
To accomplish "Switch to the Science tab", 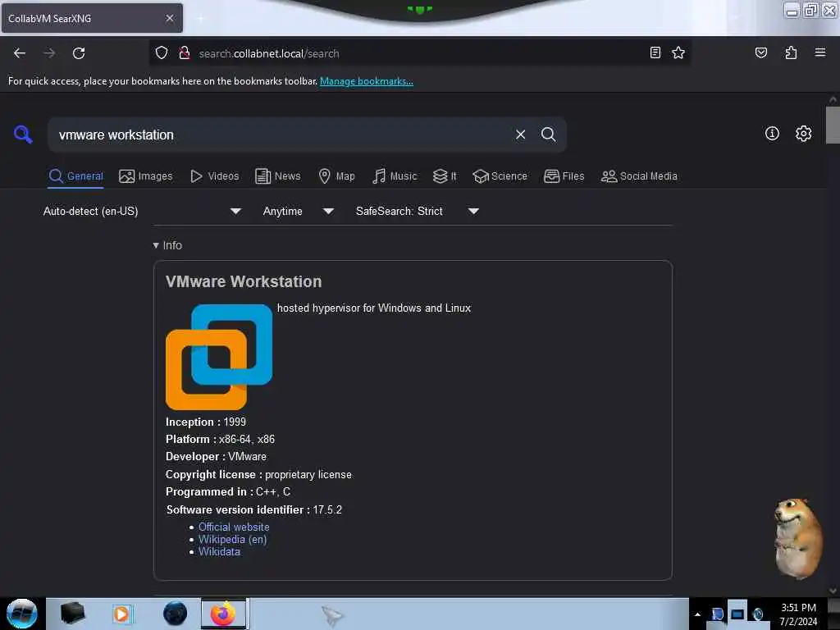I will (500, 176).
